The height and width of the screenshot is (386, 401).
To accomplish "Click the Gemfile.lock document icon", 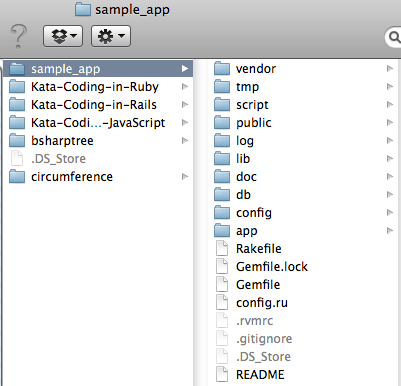I will [x=222, y=266].
